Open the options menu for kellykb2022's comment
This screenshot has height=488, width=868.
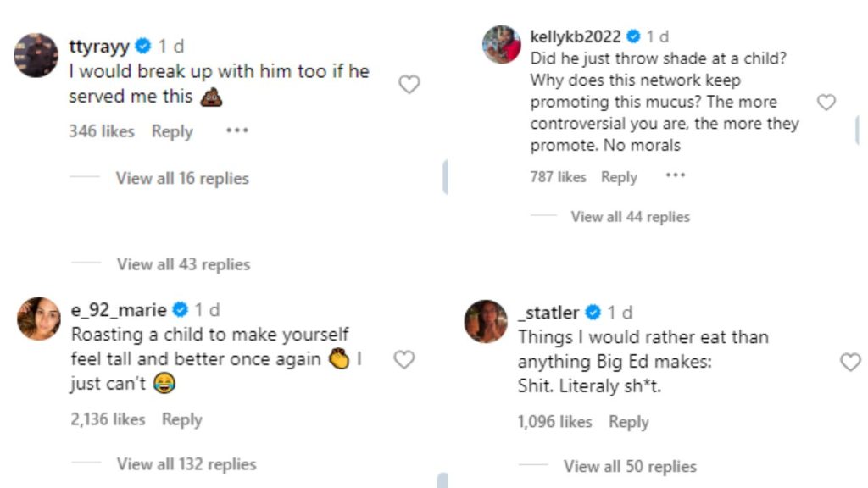[676, 175]
